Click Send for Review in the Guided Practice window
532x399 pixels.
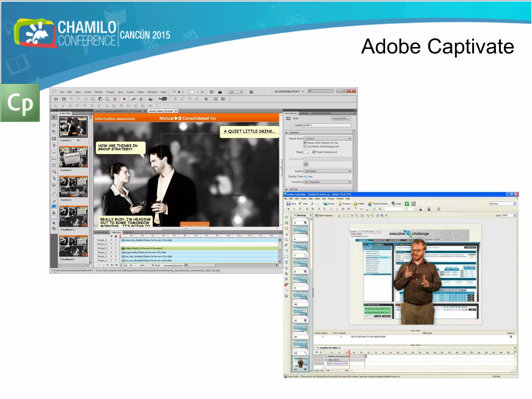[378, 204]
